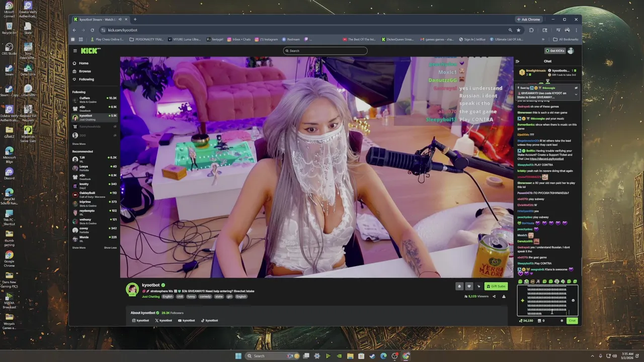Open Chrome apps grid icon
Viewport: 644px width, 362px height.
pyautogui.click(x=80, y=39)
